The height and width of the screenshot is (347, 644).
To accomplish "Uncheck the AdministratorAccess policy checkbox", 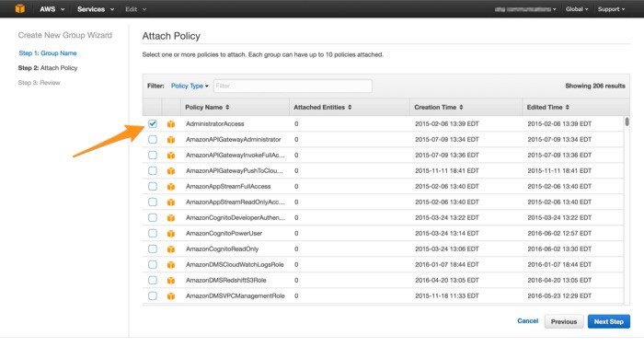I will coord(153,123).
